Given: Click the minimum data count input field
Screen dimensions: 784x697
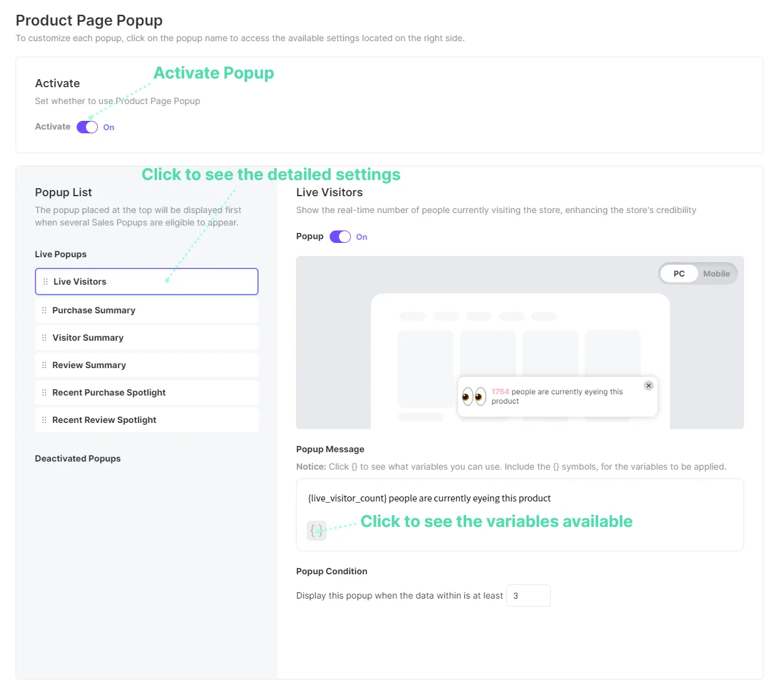Looking at the screenshot, I should [x=528, y=595].
